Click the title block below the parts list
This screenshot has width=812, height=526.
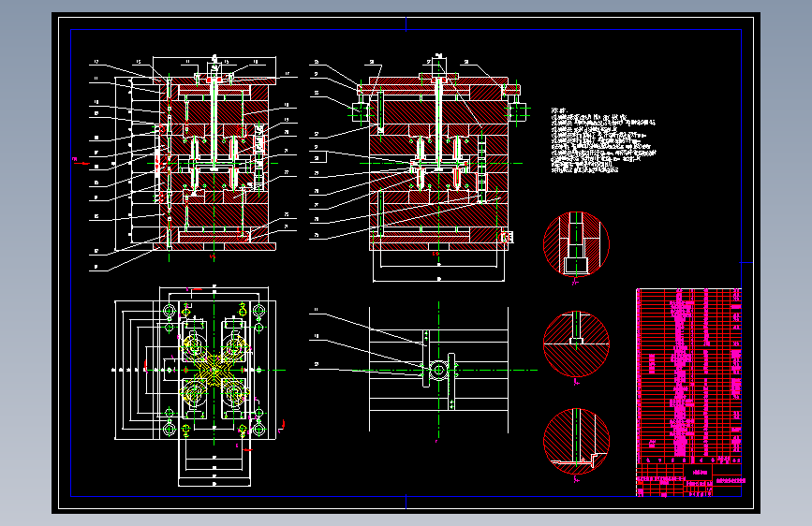click(x=688, y=480)
